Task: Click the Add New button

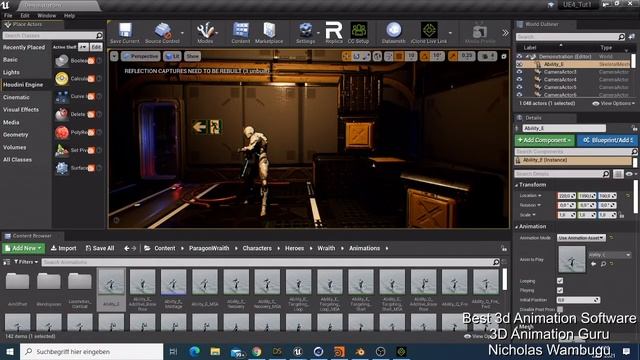Action: tap(24, 248)
